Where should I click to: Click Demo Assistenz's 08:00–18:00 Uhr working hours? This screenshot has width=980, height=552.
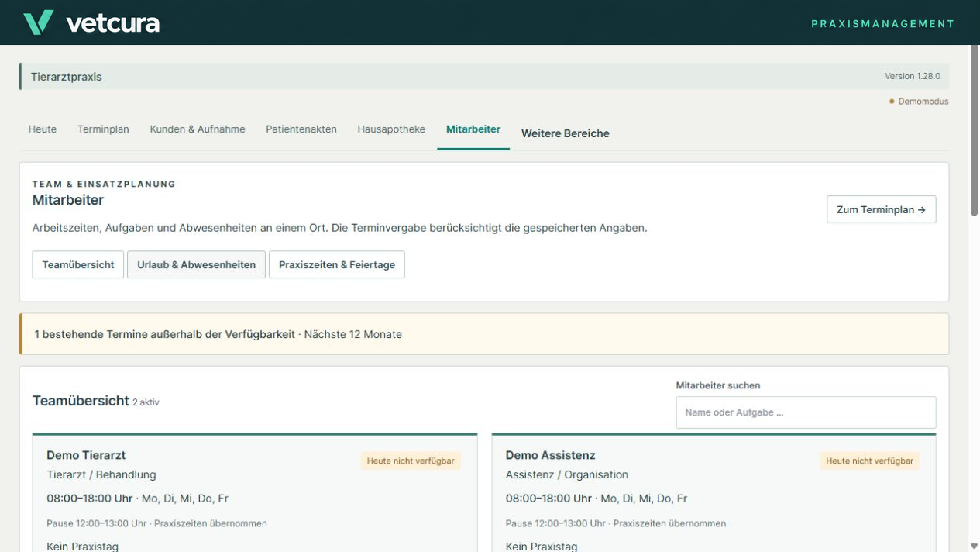[x=548, y=499]
